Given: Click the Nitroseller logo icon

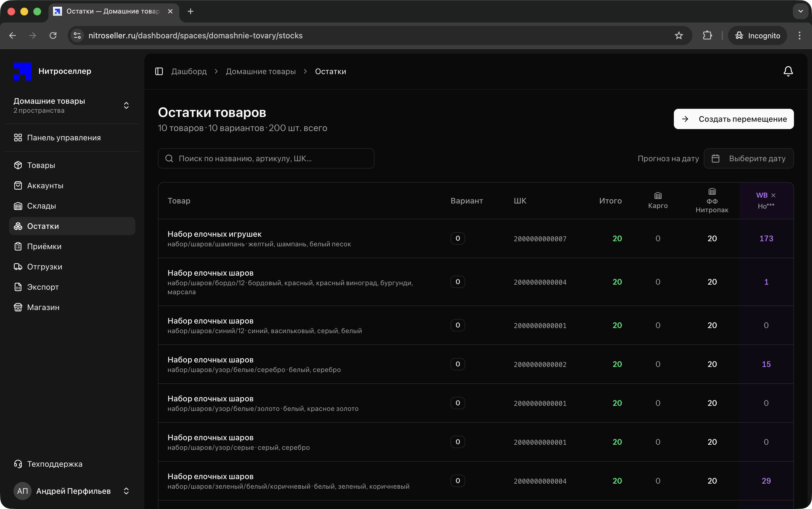Looking at the screenshot, I should (x=23, y=71).
